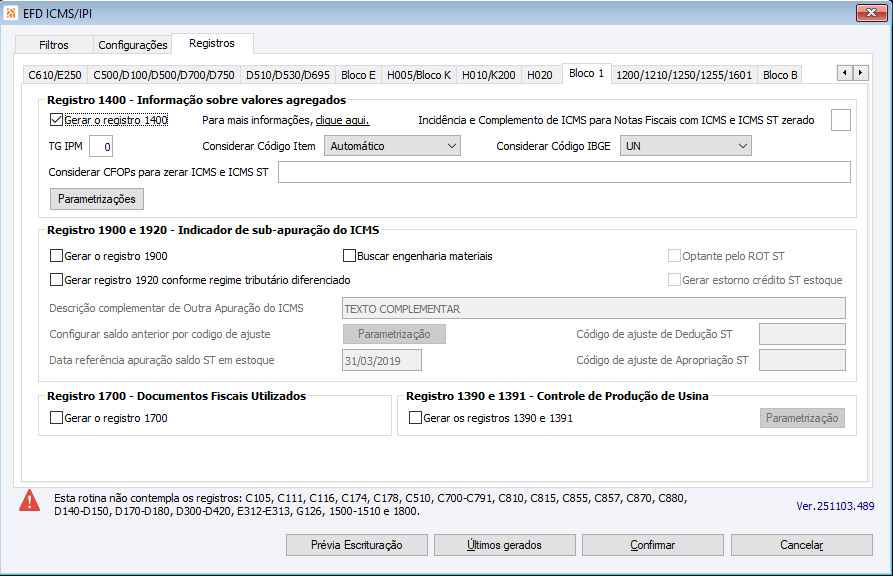
Task: Open the C500/D100/D500/D700/D750 sub-tab
Action: (164, 75)
